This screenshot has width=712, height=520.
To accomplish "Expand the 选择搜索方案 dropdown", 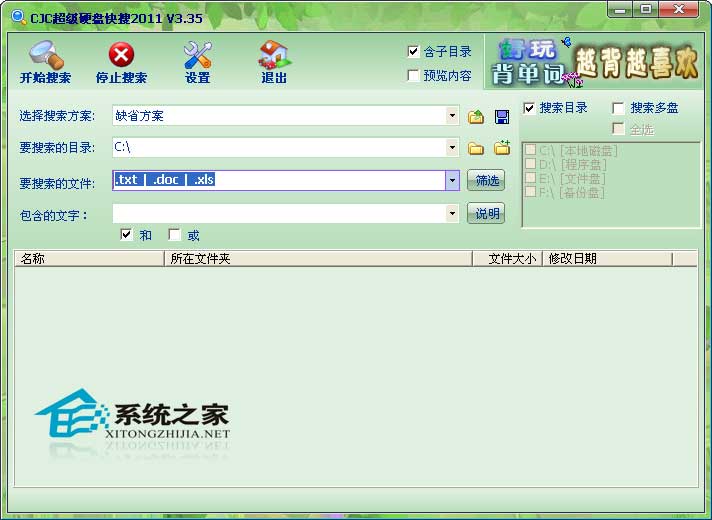I will [x=452, y=115].
